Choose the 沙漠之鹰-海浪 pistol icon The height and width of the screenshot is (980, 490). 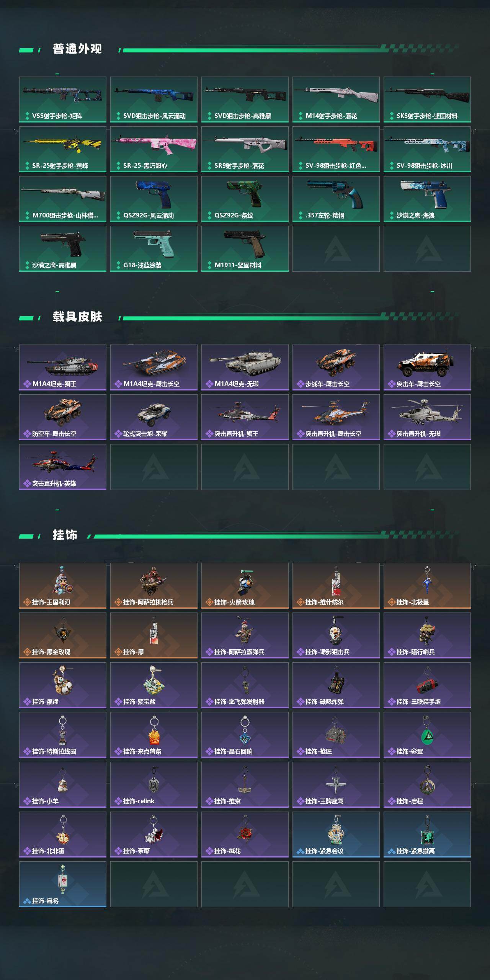point(427,199)
